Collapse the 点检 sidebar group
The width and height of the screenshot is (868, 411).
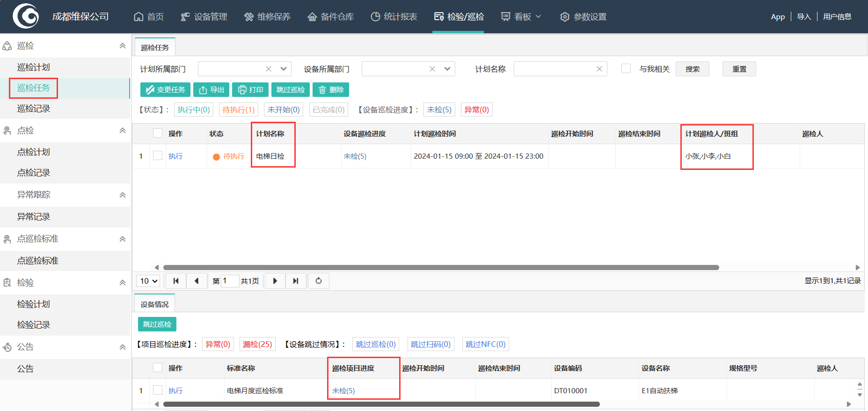[122, 131]
